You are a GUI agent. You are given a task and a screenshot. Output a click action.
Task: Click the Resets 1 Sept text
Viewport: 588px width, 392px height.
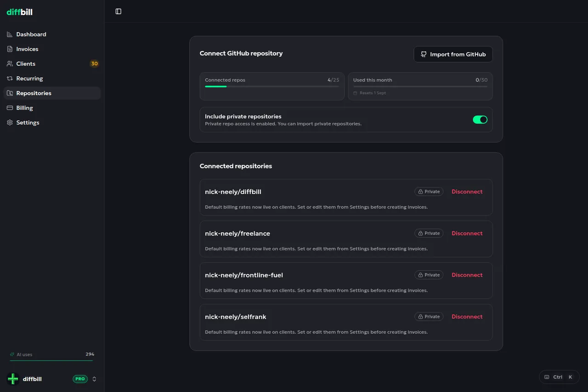coord(373,93)
